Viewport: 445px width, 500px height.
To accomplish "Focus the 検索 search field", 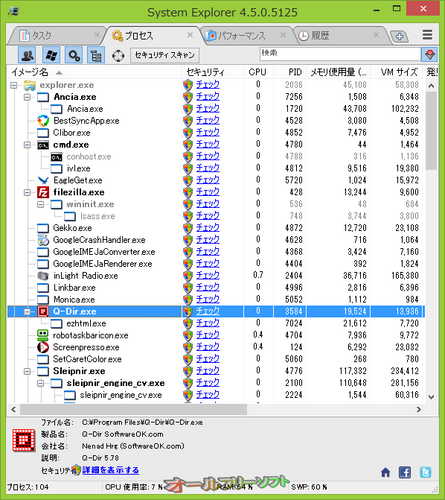I will [340, 54].
